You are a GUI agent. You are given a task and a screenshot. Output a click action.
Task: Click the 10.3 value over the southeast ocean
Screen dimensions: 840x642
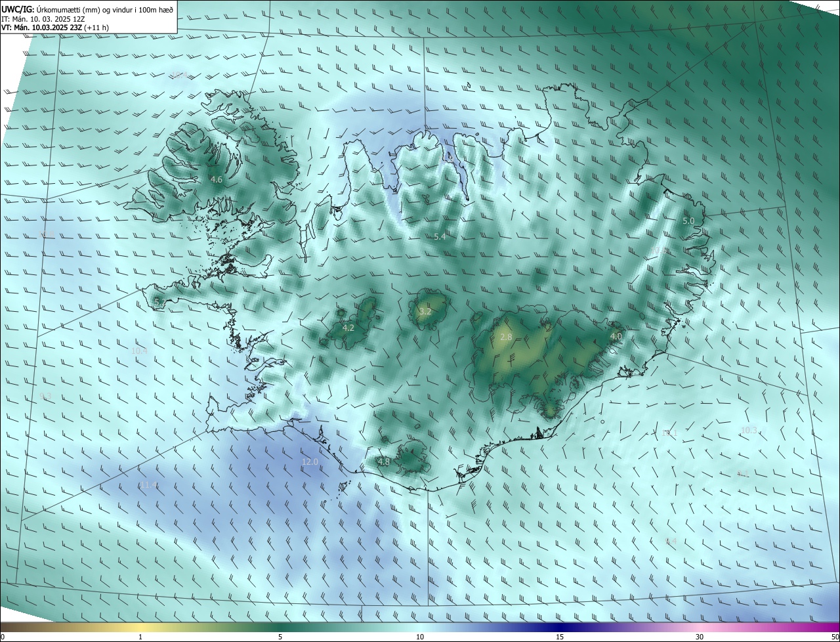click(x=749, y=431)
